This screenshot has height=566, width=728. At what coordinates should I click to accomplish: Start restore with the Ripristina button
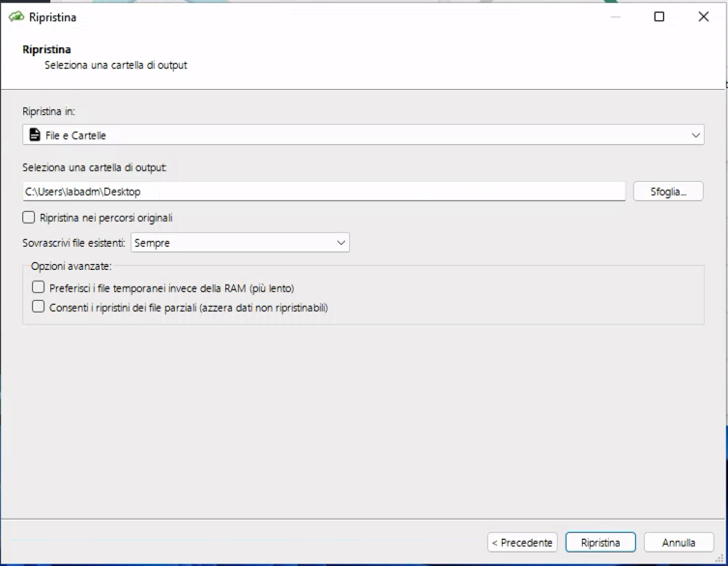[600, 543]
